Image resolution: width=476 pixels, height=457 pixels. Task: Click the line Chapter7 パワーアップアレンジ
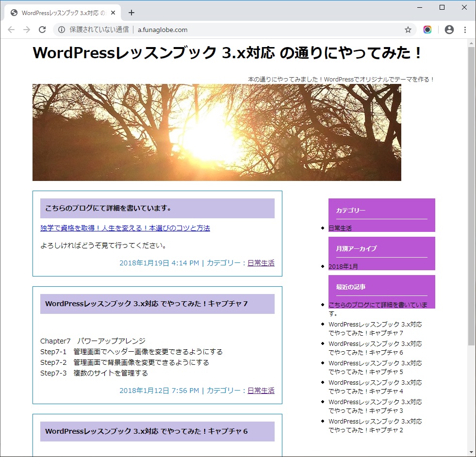click(93, 341)
